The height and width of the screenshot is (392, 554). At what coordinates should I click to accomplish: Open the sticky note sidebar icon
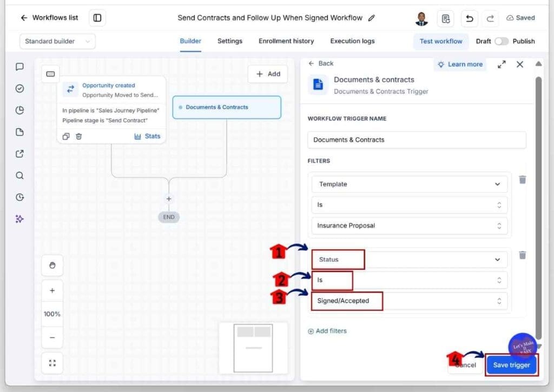20,132
